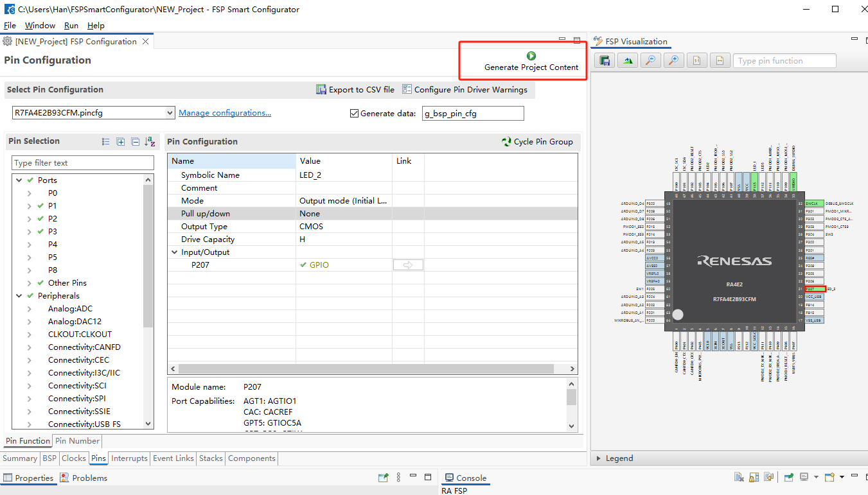Switch to the Interrupts tab
868x495 pixels.
click(129, 458)
